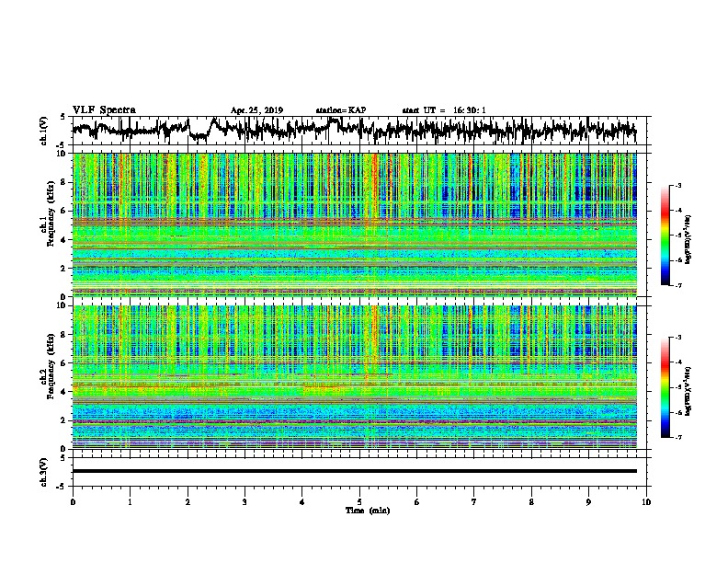Screen dimensions: 728x563
Task: Click the "-3" value on ch.1 color bar
Action: click(x=677, y=185)
